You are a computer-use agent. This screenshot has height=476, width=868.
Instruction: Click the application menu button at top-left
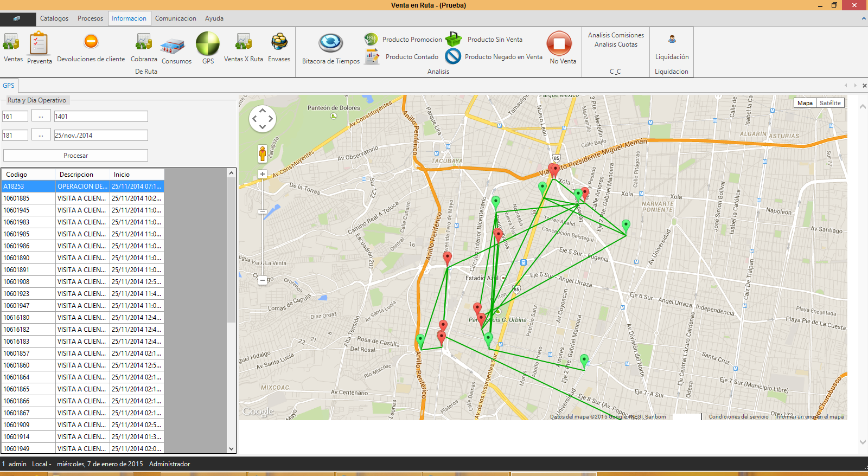18,18
